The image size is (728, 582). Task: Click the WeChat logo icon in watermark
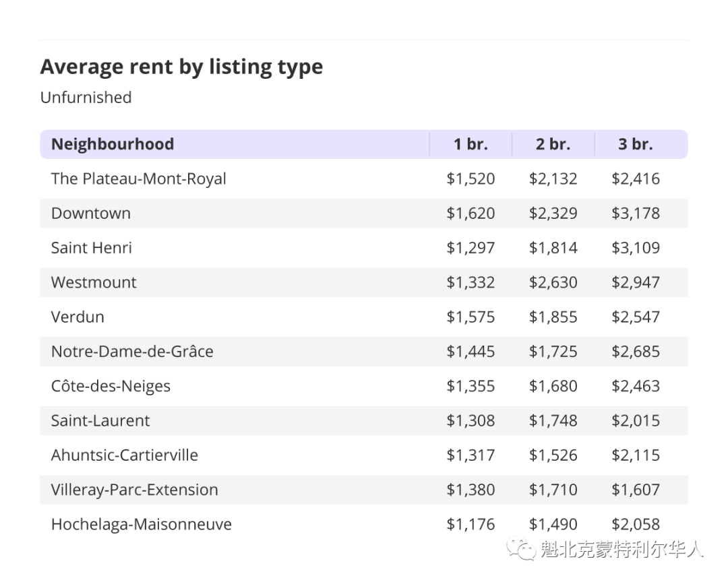point(521,549)
